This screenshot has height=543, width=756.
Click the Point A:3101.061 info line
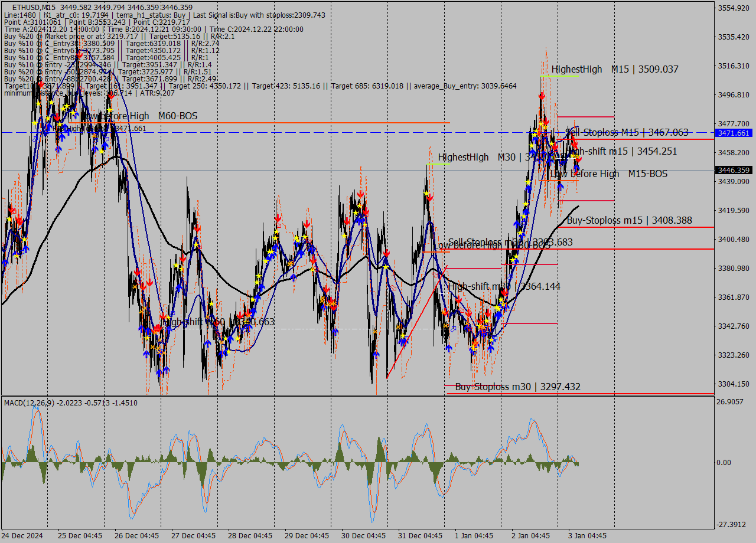[97, 22]
